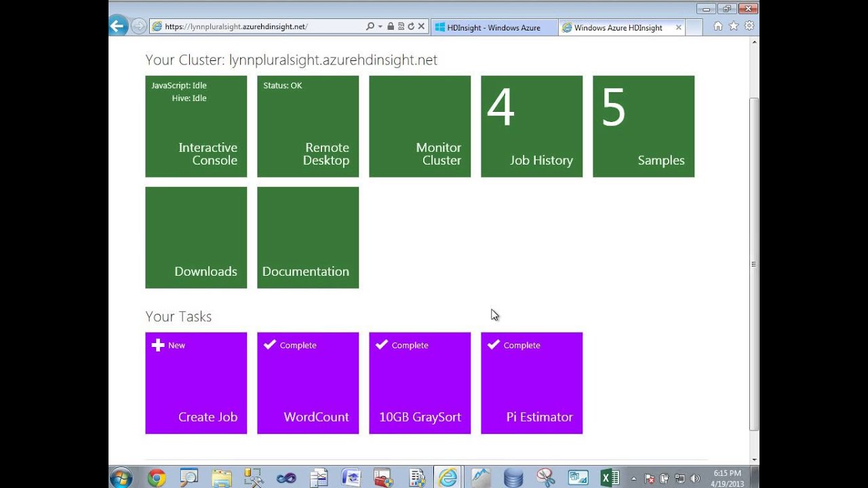Select the Windows Azure HDInsight tab

pyautogui.click(x=620, y=28)
